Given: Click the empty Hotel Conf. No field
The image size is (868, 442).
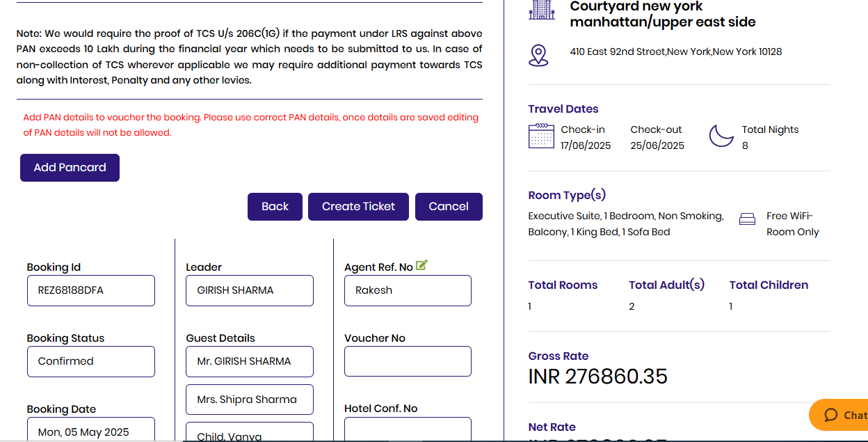Looking at the screenshot, I should pos(408,429).
